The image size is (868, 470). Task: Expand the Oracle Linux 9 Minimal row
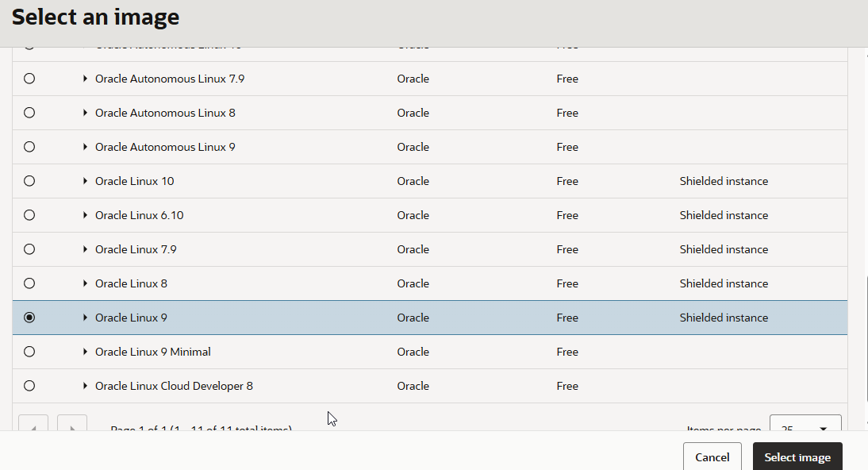tap(85, 352)
